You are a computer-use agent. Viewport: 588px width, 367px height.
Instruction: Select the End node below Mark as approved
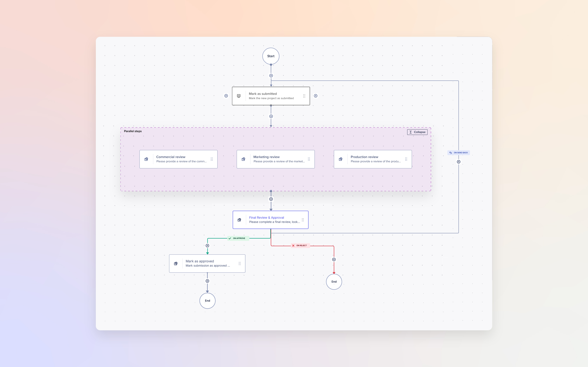[x=207, y=301]
